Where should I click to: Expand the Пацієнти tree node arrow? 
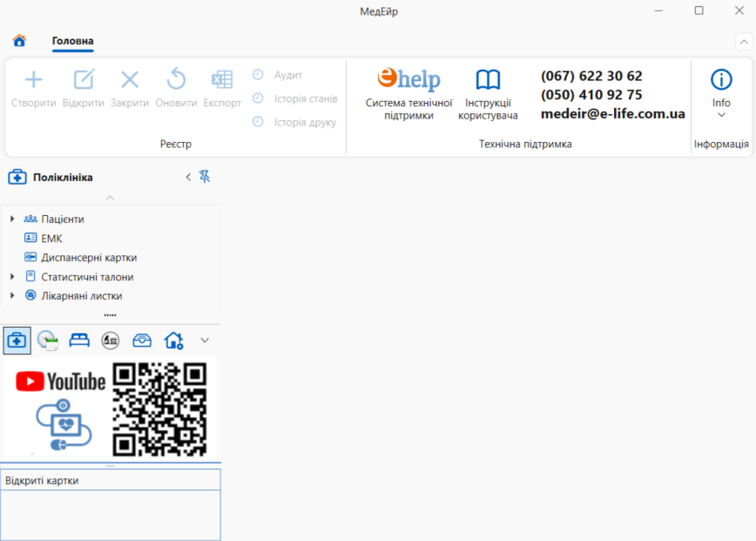click(x=12, y=219)
